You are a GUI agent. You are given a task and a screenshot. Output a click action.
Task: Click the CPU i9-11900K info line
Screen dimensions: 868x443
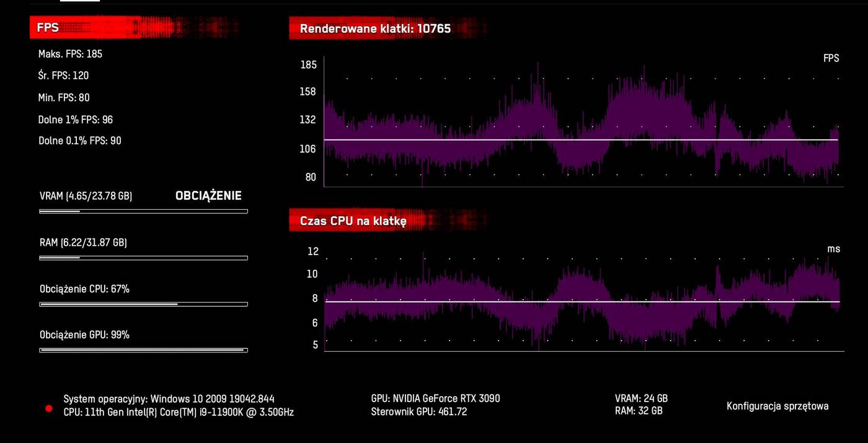tap(179, 412)
